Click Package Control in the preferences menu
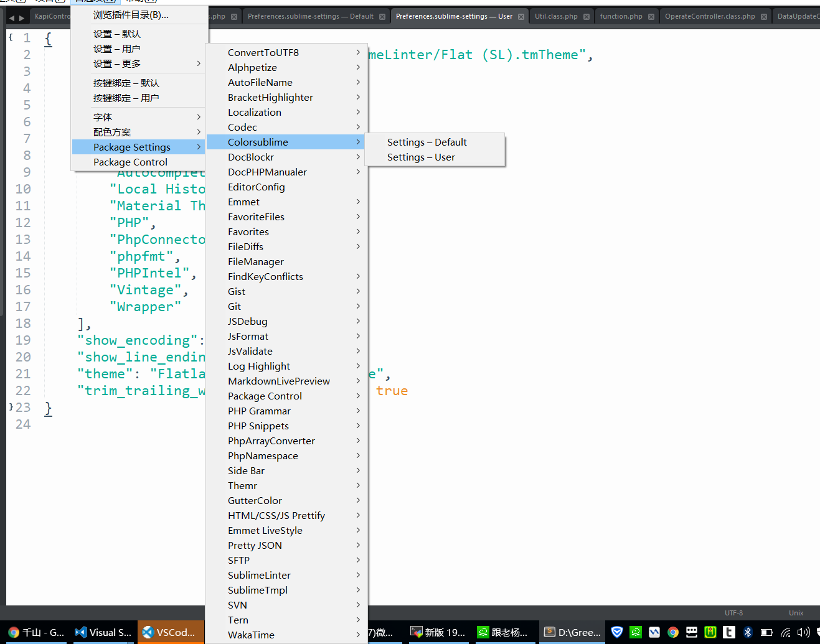The height and width of the screenshot is (644, 820). pos(139,162)
